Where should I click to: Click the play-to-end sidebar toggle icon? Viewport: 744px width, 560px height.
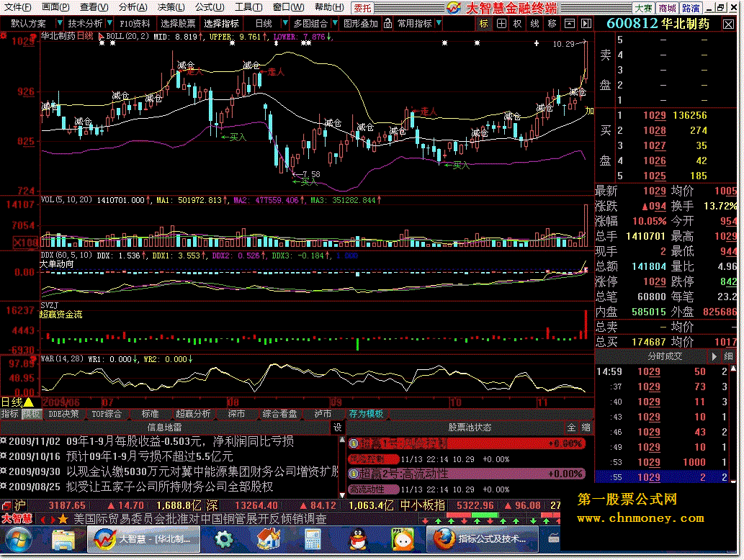click(x=586, y=24)
